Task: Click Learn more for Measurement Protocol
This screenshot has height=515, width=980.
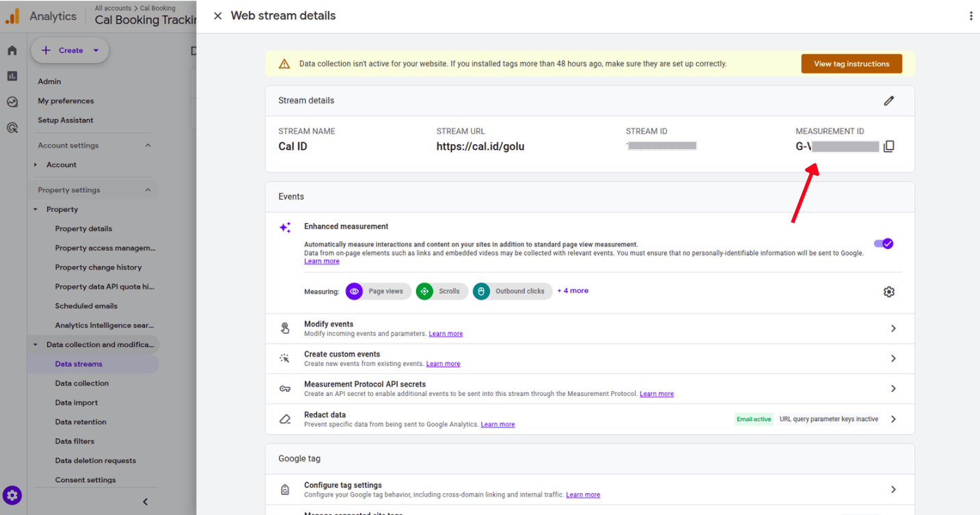Action: (x=657, y=394)
